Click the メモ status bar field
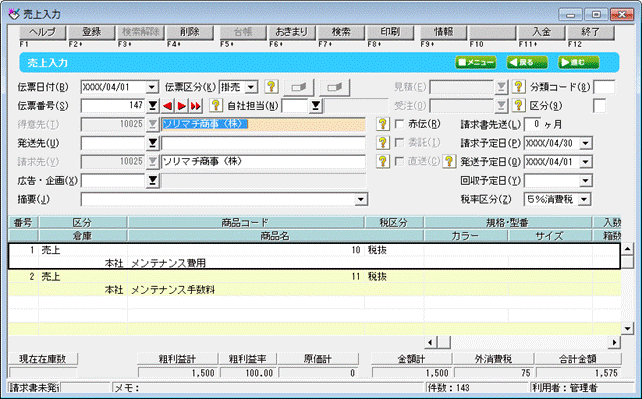The height and width of the screenshot is (399, 642). click(x=268, y=388)
